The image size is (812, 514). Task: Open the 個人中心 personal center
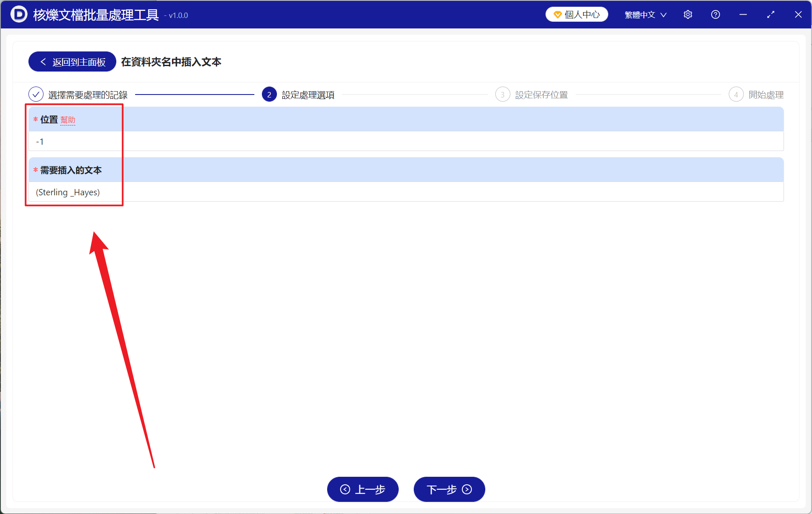point(576,15)
